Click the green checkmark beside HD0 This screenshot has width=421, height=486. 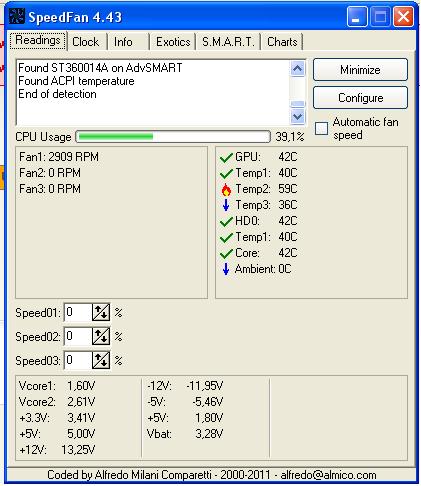click(x=226, y=221)
